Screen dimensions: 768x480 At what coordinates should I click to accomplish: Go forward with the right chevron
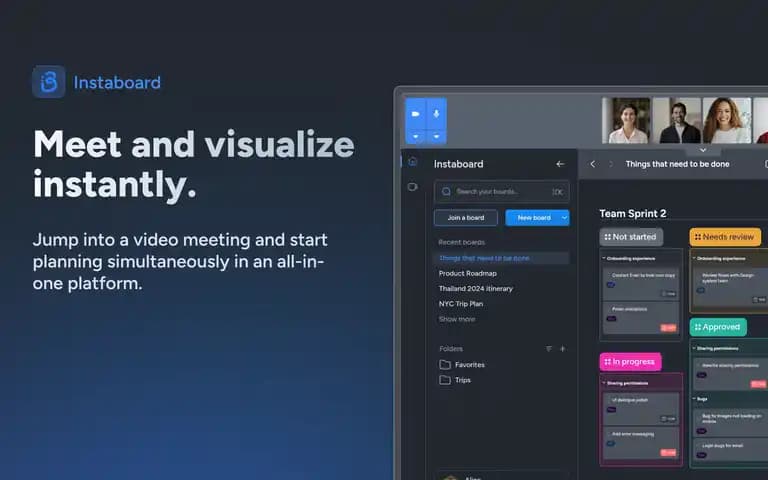click(x=610, y=164)
